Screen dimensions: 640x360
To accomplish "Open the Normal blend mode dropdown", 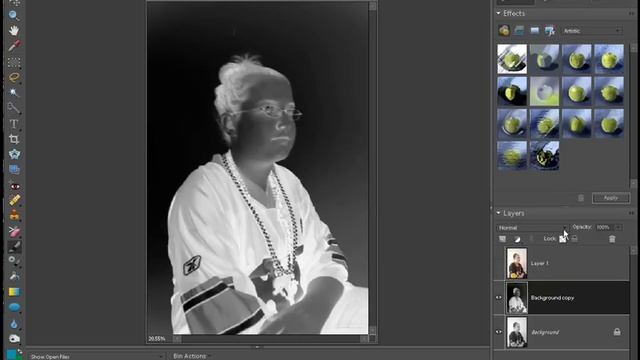I will pos(532,228).
